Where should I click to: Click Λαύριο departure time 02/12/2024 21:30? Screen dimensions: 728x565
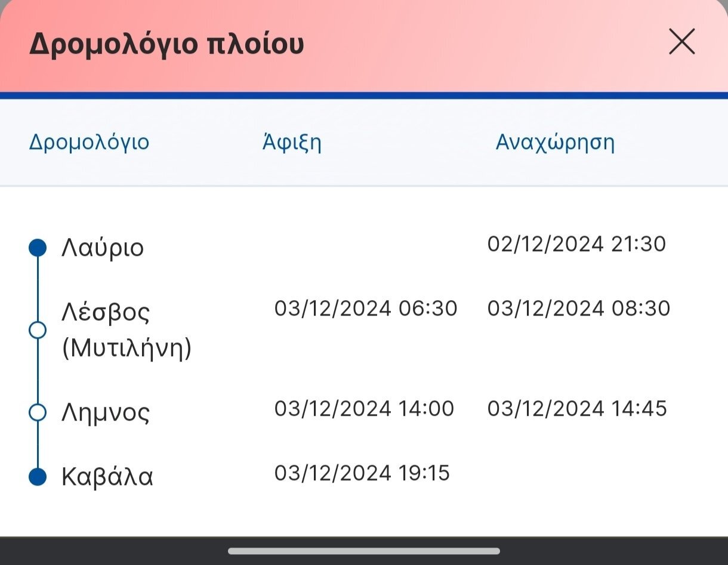click(x=576, y=244)
